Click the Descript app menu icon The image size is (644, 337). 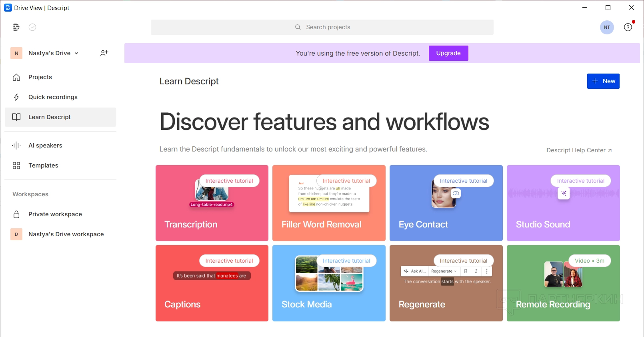tap(16, 27)
